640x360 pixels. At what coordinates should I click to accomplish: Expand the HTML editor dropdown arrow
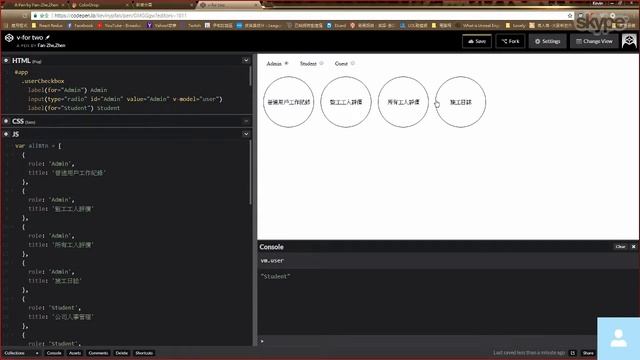pos(246,60)
